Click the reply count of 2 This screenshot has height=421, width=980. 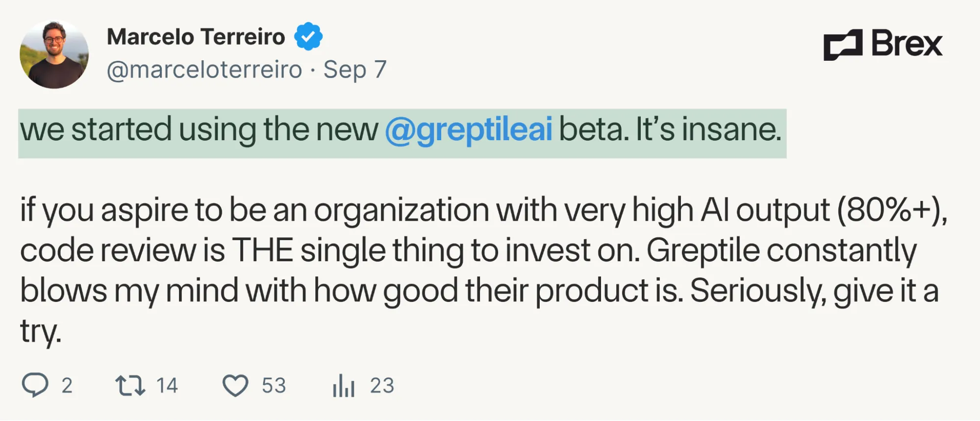pos(67,386)
